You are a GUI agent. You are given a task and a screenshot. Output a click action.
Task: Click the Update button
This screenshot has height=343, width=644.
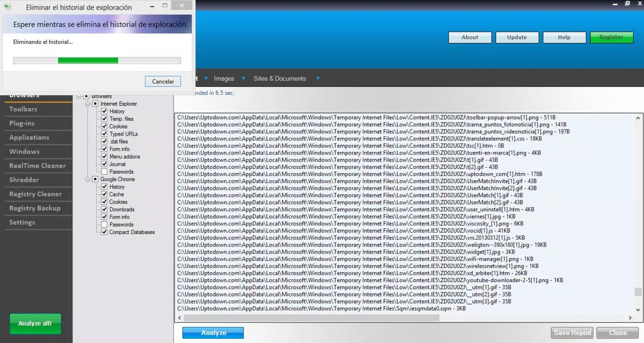[x=517, y=37]
